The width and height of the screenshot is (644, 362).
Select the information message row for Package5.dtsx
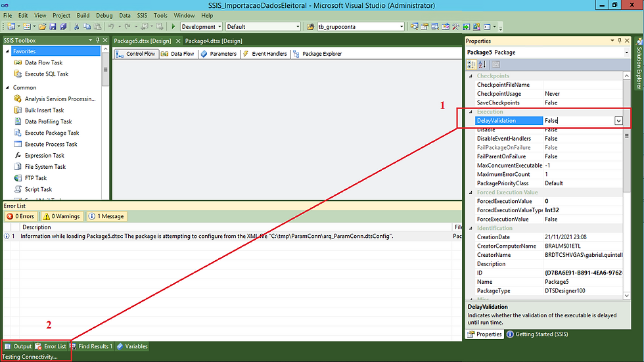(232, 236)
